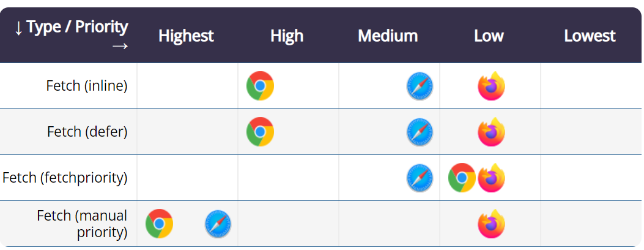
Task: Click the Firefox icon in Fetch (fetchpriority) row
Action: coord(491,178)
